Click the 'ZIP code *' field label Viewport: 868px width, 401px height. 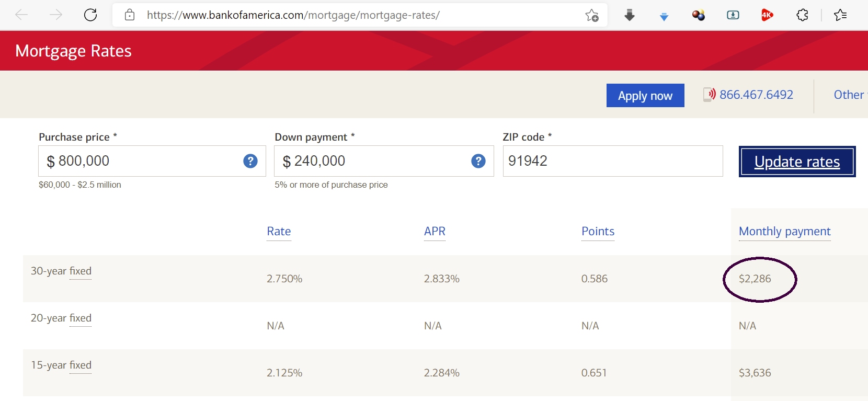pos(527,137)
